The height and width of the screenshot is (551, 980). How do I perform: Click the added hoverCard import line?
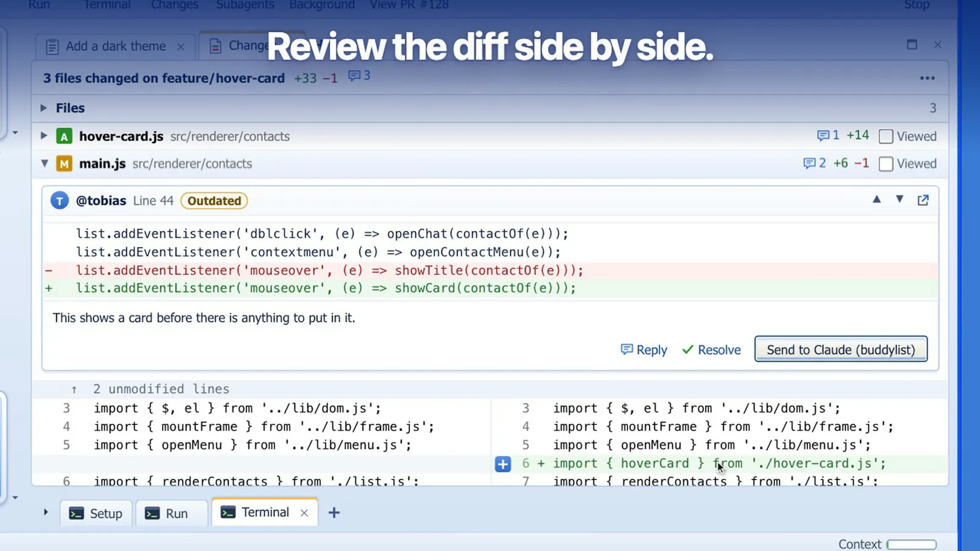719,463
